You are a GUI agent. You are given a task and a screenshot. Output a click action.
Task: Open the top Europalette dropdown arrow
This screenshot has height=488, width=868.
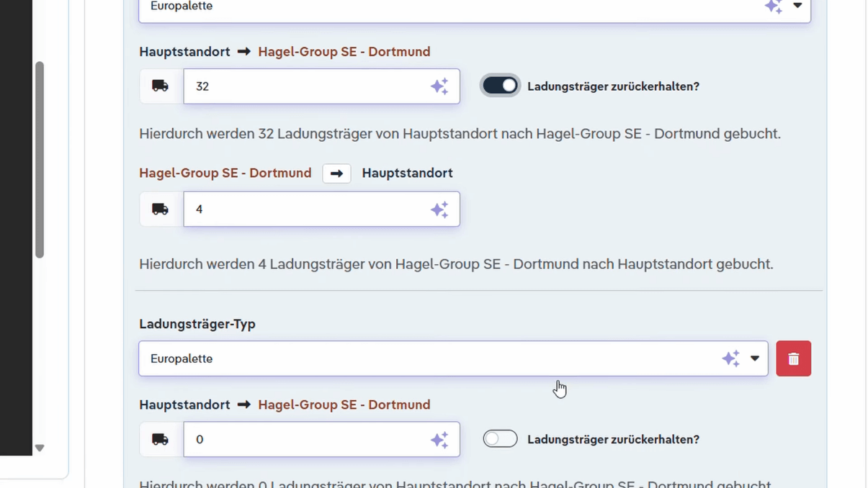tap(797, 6)
